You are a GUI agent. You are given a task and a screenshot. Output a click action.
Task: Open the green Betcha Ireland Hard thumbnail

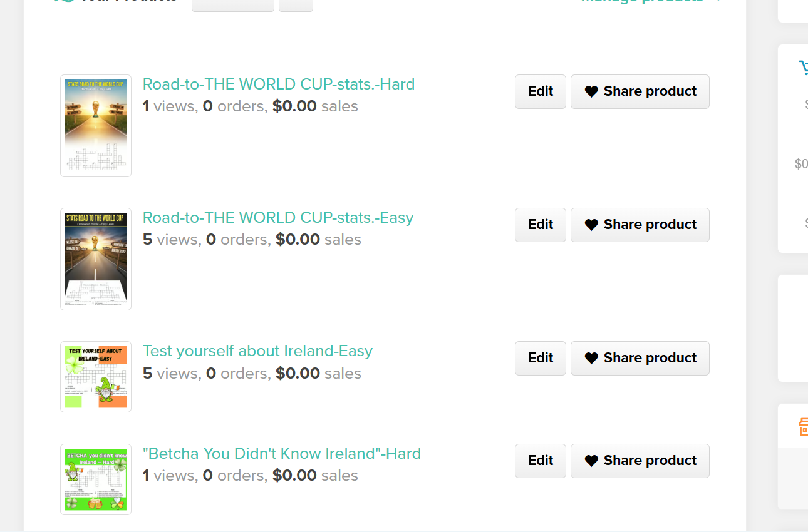pyautogui.click(x=96, y=479)
